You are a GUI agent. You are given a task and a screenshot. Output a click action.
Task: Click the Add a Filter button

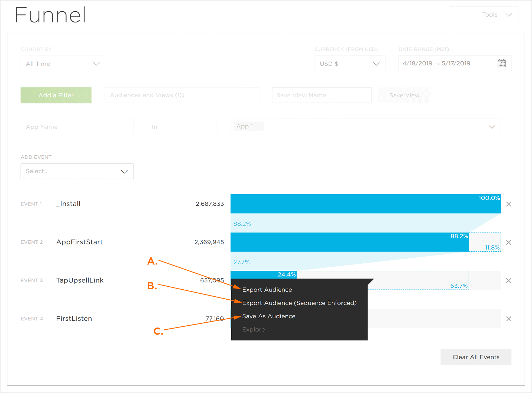56,95
